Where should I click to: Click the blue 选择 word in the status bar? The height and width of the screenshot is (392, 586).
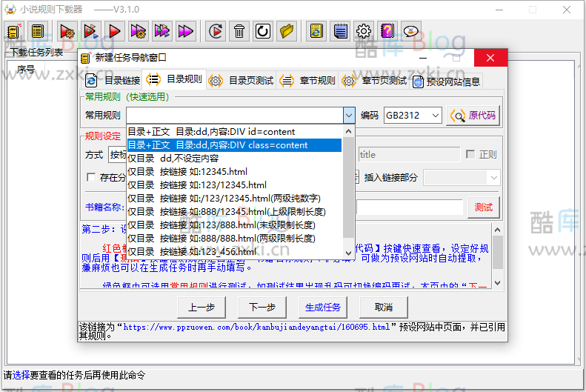(x=21, y=375)
